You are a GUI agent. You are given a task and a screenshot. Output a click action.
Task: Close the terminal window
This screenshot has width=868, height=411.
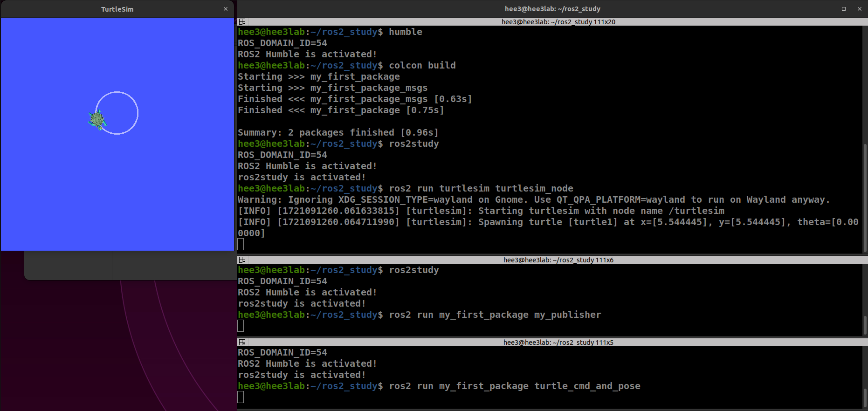coord(860,9)
